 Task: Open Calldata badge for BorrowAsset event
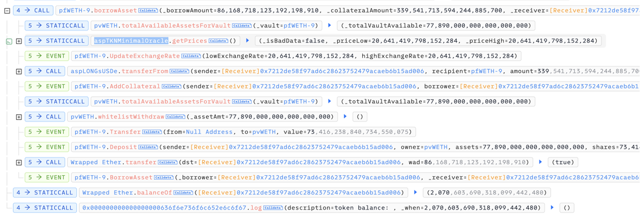[163, 177]
